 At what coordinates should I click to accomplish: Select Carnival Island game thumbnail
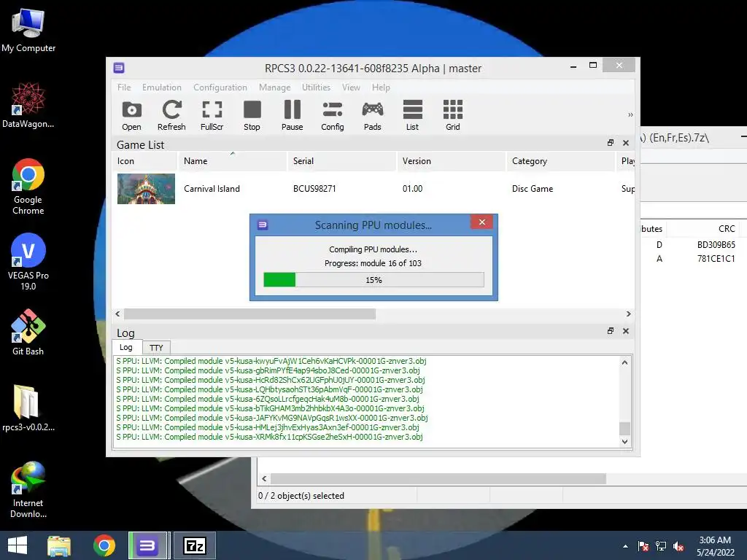[146, 189]
